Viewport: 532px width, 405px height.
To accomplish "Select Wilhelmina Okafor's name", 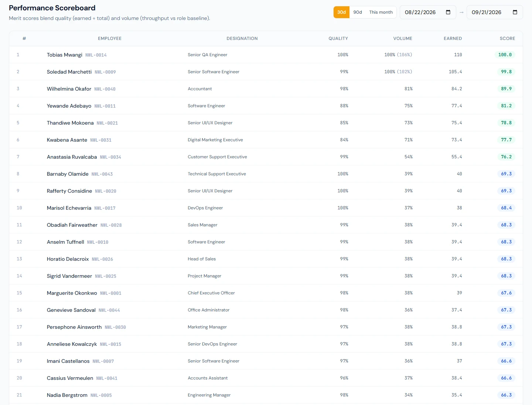I will tap(69, 89).
